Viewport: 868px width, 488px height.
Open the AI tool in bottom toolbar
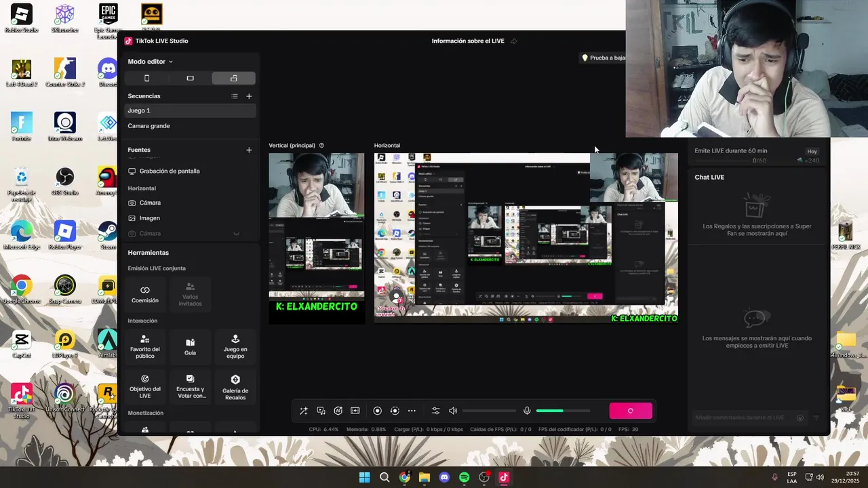pyautogui.click(x=338, y=411)
